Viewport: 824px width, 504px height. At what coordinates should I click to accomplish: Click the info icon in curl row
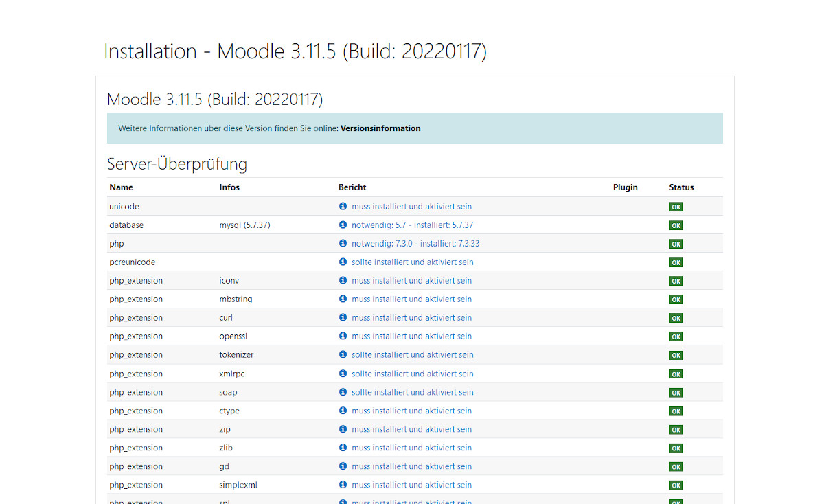click(x=343, y=317)
